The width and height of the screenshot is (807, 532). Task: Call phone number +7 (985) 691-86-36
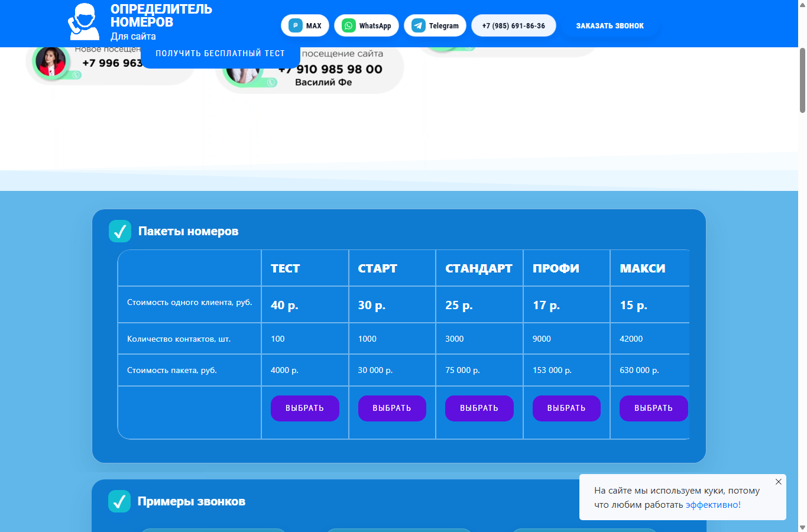click(x=514, y=25)
